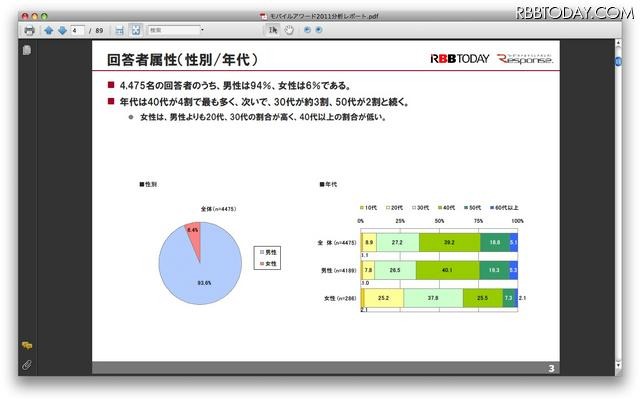Open the attachments paperclip panel
Viewport: 640px width, 400px height.
27,364
